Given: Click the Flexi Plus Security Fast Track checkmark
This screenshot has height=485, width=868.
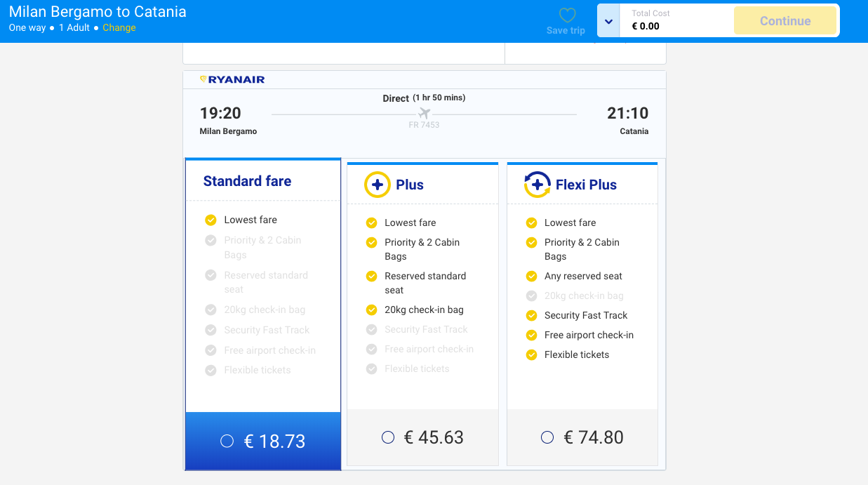Looking at the screenshot, I should [x=531, y=315].
